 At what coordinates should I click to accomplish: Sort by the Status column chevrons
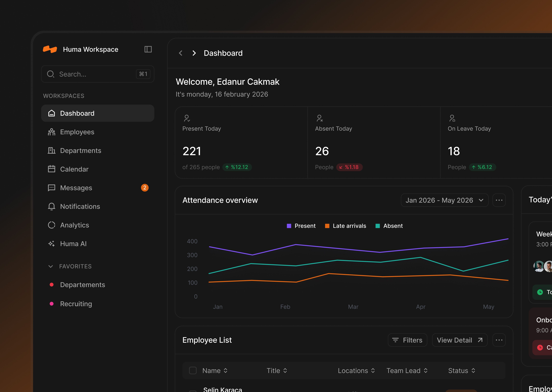pos(473,370)
